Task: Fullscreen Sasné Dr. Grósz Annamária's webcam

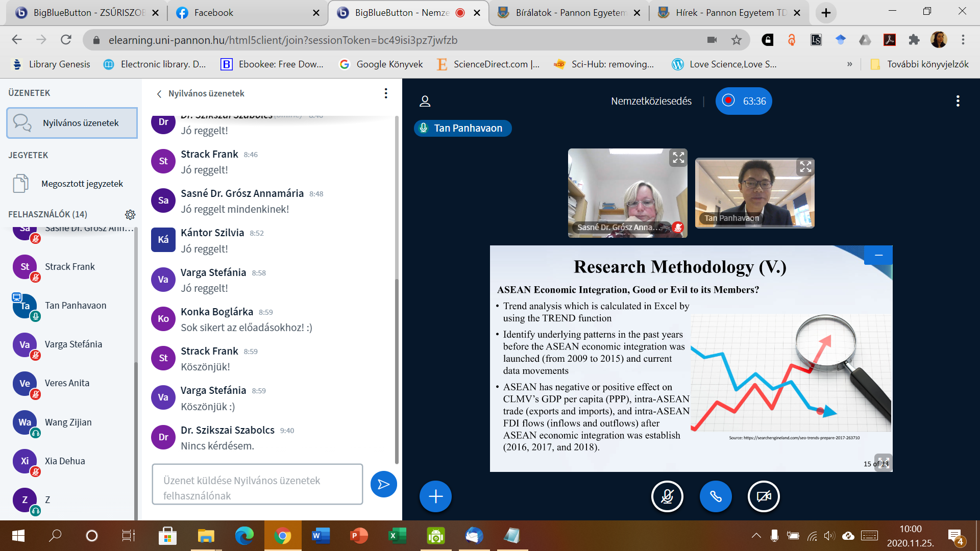Action: click(678, 158)
